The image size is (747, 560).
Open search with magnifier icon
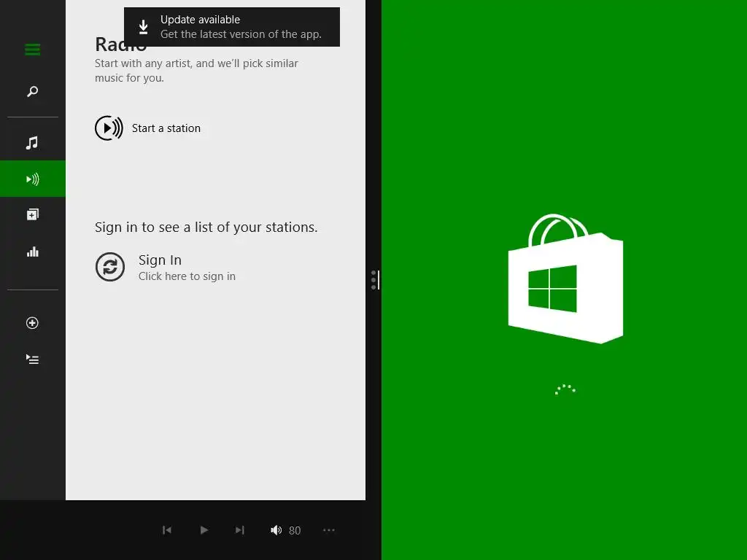[32, 91]
